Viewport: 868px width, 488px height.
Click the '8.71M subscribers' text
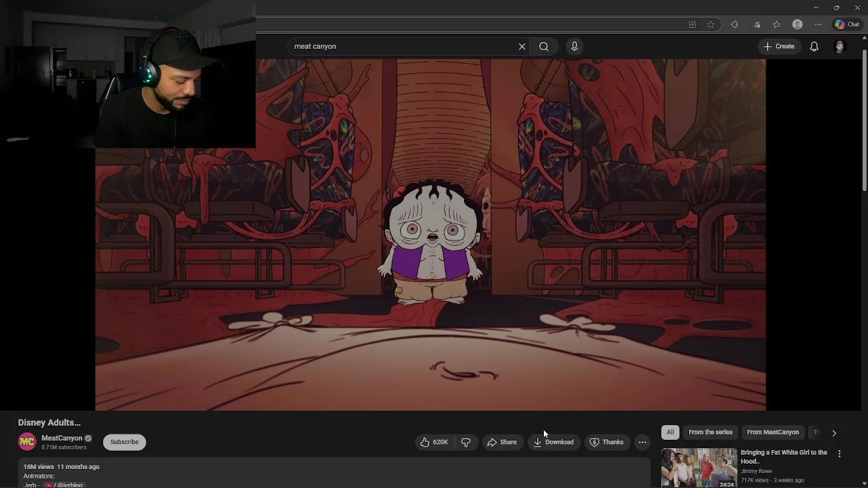click(64, 447)
